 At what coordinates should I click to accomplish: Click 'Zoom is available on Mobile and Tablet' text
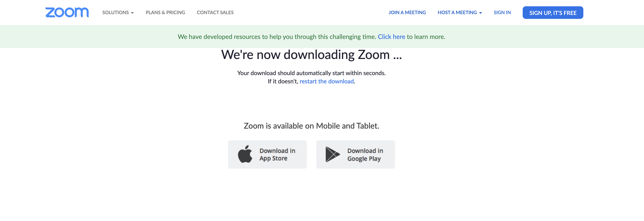coord(312,126)
